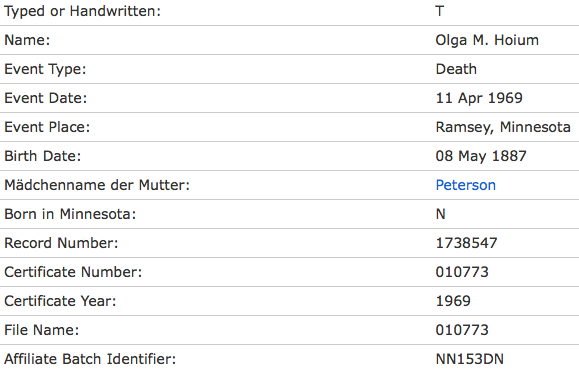This screenshot has height=370, width=579.
Task: Click the Certificate Year value 1969
Action: coord(453,301)
